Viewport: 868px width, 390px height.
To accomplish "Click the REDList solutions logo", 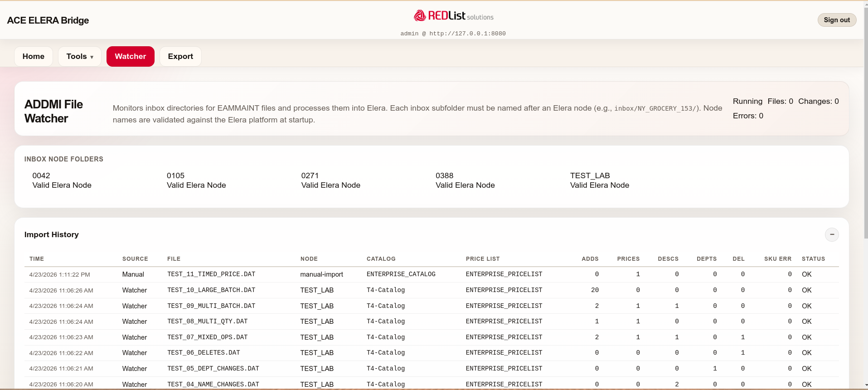I will [453, 16].
